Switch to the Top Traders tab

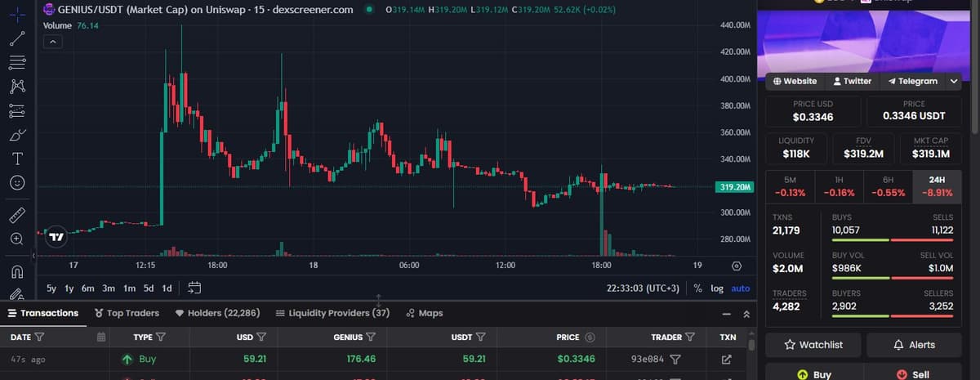pyautogui.click(x=127, y=313)
